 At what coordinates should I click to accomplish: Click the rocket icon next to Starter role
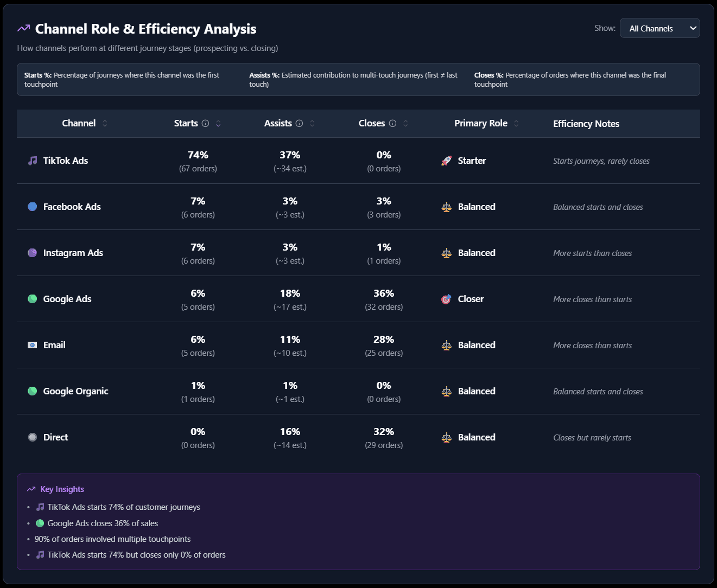(446, 160)
